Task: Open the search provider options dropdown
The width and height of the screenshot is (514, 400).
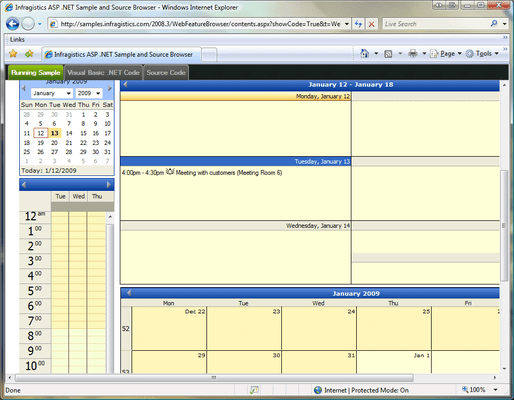Action: 504,24
